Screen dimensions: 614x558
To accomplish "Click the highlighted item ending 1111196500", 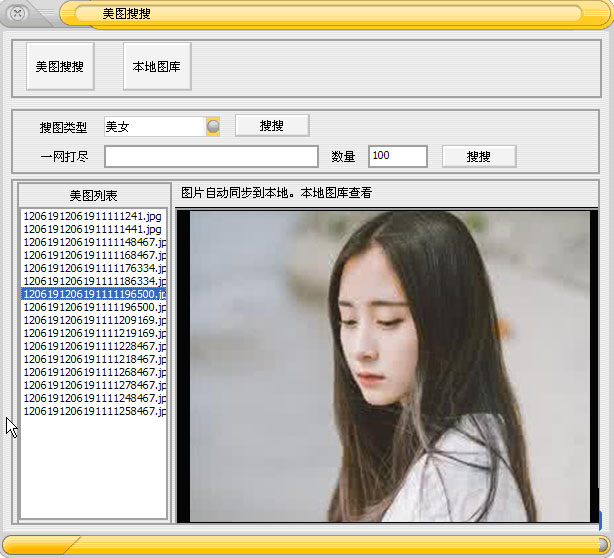I will click(94, 294).
